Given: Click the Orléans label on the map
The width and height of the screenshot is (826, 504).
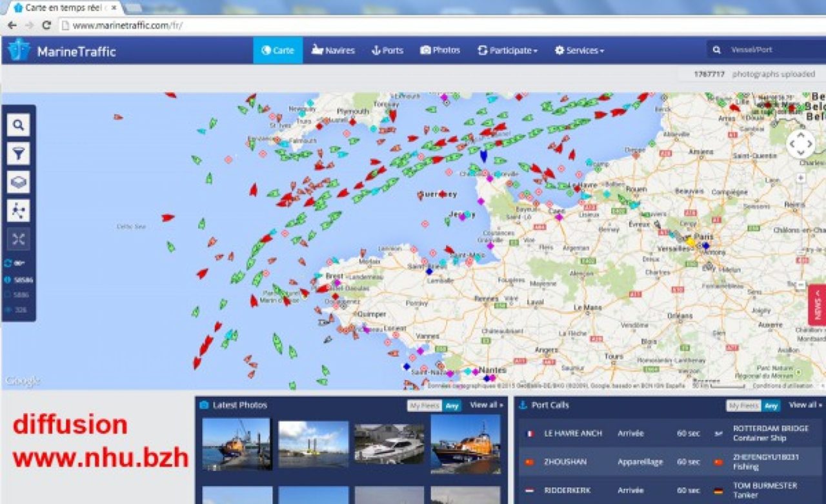Looking at the screenshot, I should point(680,316).
